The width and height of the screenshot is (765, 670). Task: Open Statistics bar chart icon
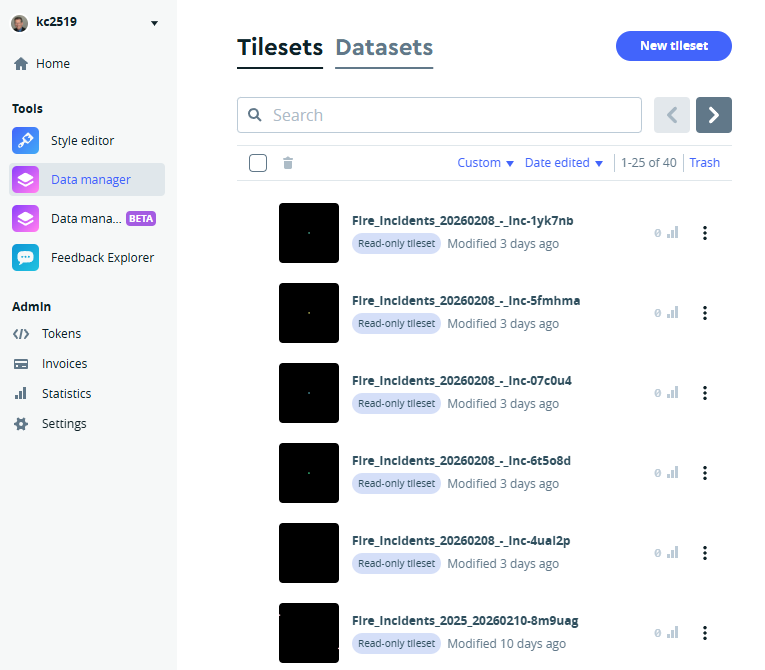click(x=21, y=394)
